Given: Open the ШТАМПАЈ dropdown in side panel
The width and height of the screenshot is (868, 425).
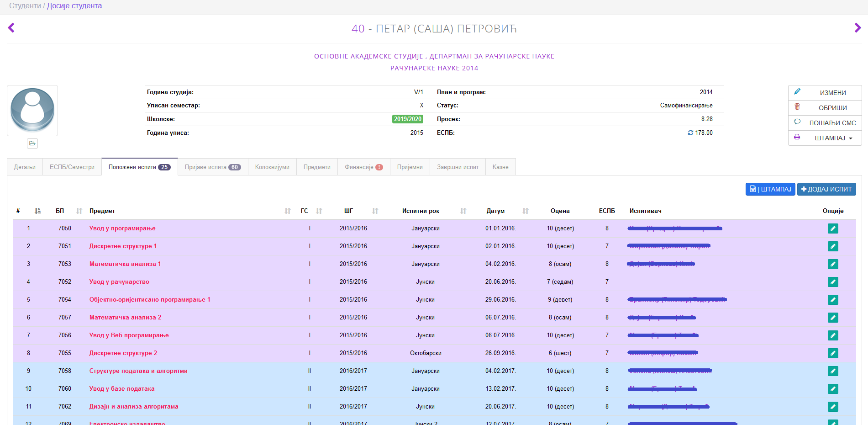Looking at the screenshot, I should [x=833, y=138].
